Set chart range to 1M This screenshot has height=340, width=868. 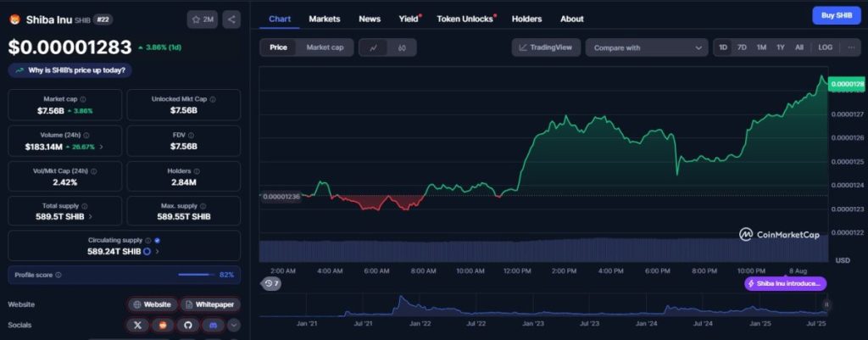click(x=761, y=47)
